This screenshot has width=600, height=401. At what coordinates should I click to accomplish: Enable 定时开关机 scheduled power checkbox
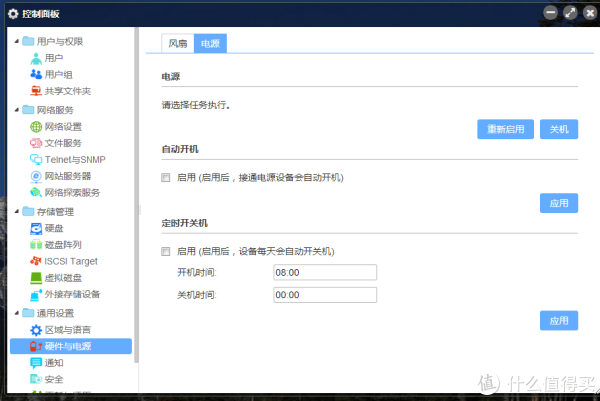tap(166, 251)
